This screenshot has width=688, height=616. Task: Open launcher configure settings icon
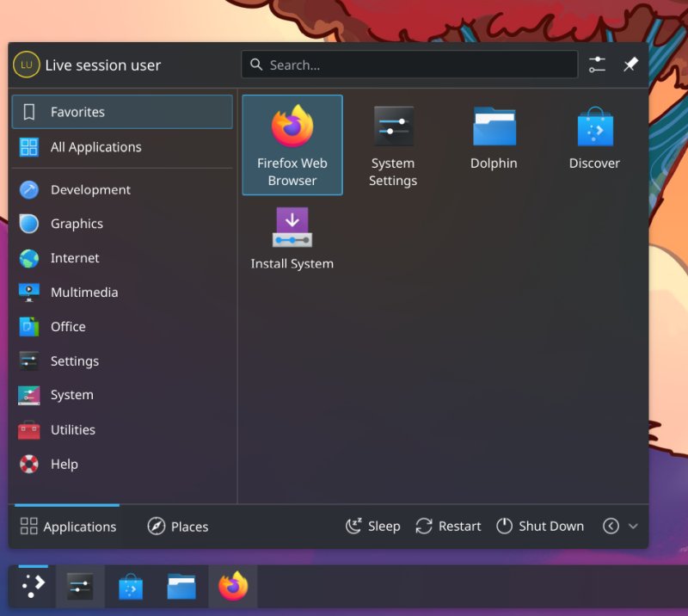click(597, 65)
